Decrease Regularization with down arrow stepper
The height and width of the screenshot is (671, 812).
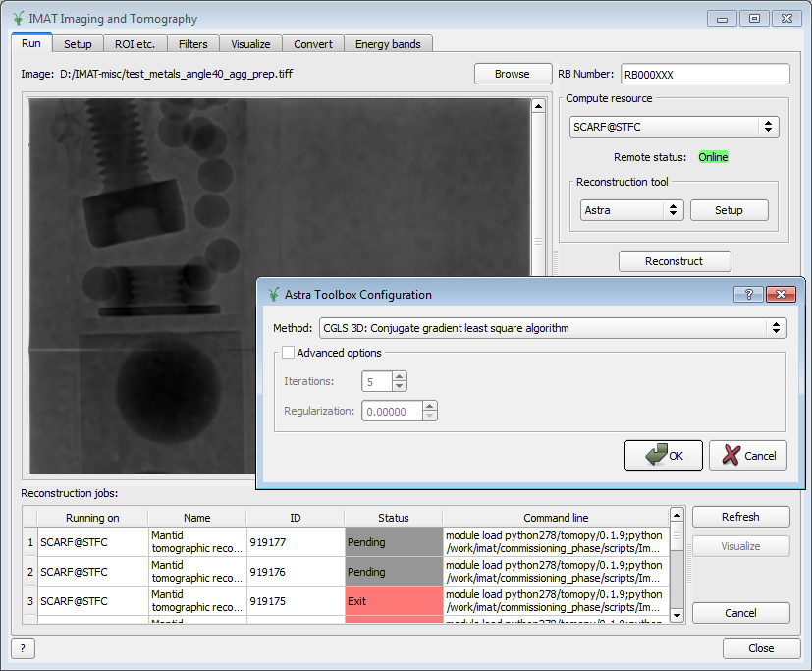tap(429, 416)
